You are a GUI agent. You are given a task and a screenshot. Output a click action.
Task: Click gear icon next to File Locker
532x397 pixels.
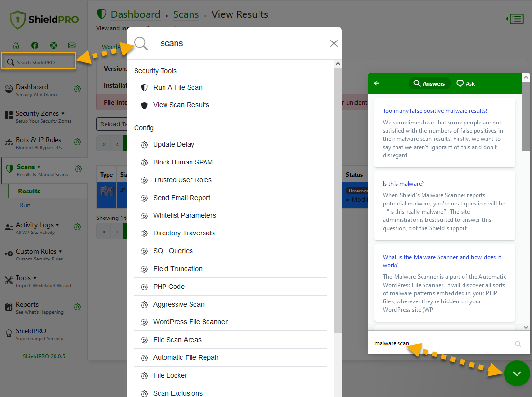pyautogui.click(x=144, y=376)
